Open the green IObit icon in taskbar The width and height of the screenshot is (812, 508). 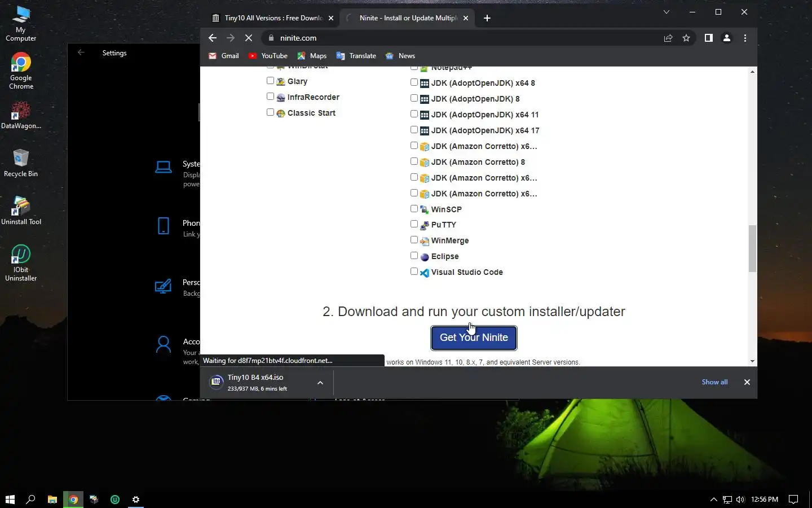click(x=115, y=499)
